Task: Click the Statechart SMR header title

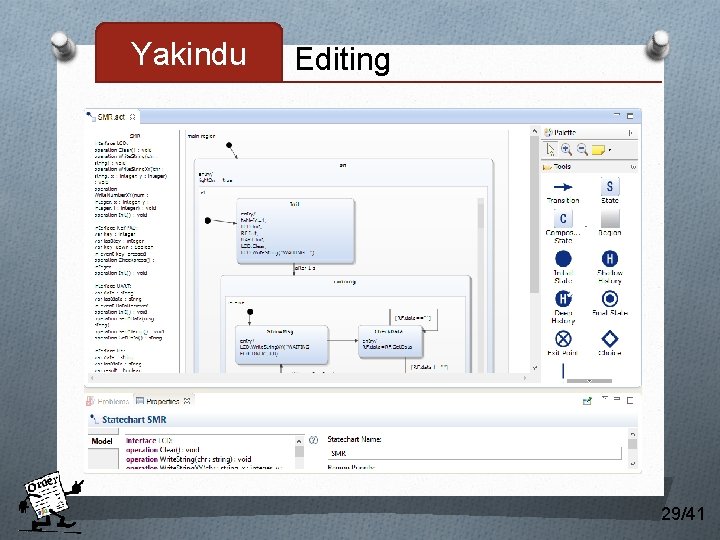Action: point(134,420)
